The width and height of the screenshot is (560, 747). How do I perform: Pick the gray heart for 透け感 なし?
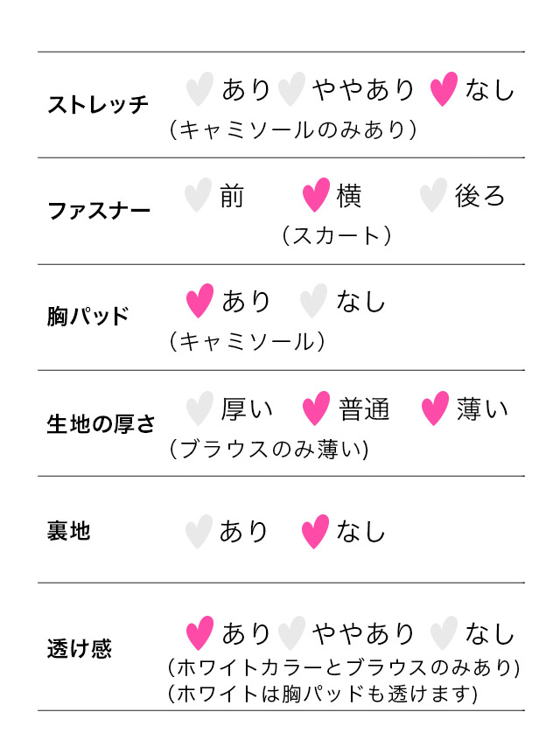444,633
